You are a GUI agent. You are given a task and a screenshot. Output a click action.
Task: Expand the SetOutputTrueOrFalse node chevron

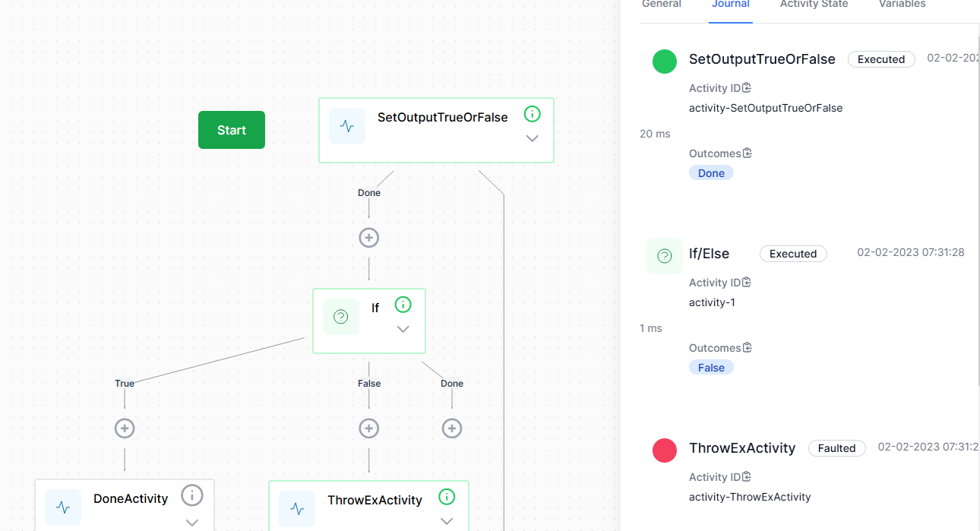pyautogui.click(x=533, y=138)
